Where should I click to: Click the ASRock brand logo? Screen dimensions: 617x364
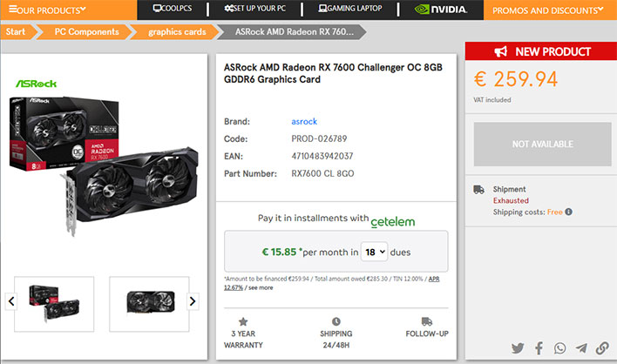37,84
